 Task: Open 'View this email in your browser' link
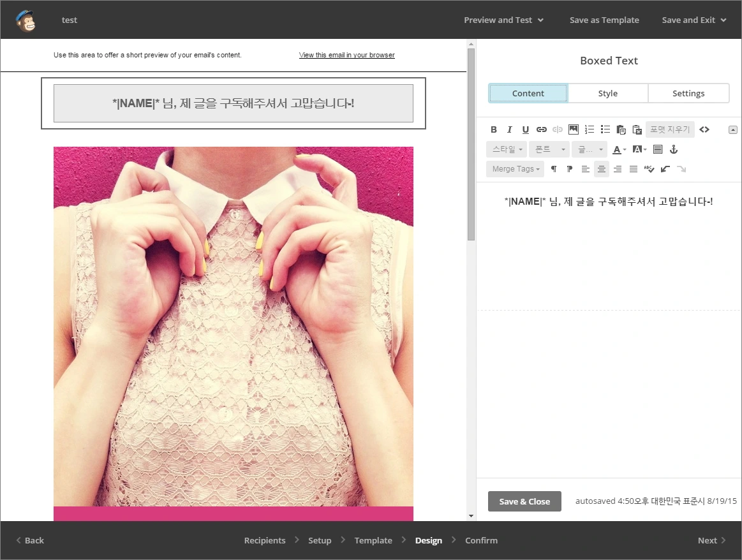pyautogui.click(x=347, y=55)
